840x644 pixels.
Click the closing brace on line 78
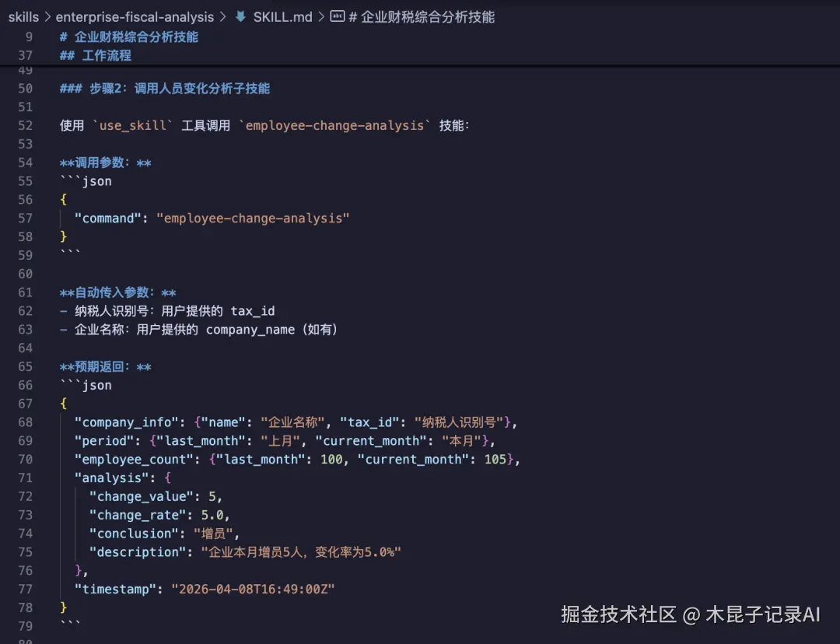63,607
